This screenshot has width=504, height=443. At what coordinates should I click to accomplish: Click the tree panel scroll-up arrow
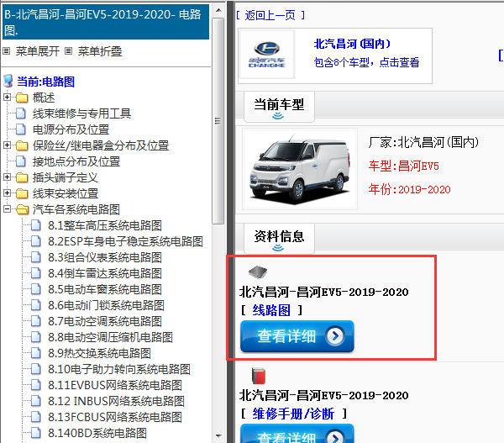pos(218,10)
